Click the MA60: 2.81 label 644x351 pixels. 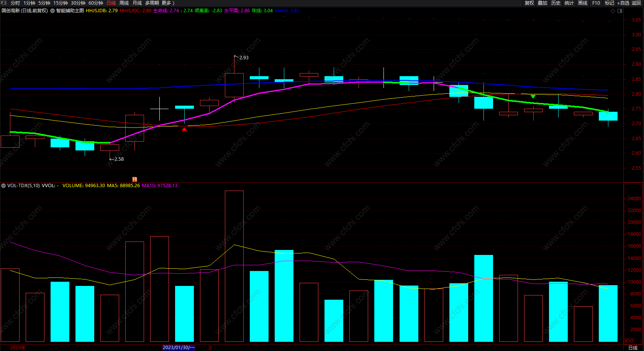point(287,11)
